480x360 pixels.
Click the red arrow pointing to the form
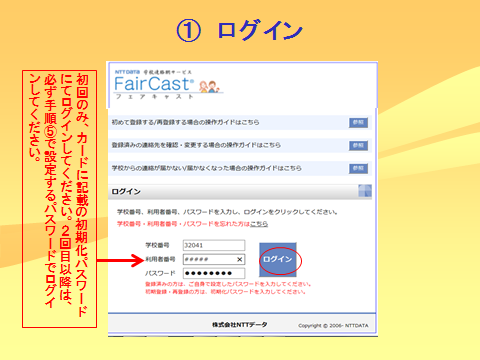coord(121,260)
